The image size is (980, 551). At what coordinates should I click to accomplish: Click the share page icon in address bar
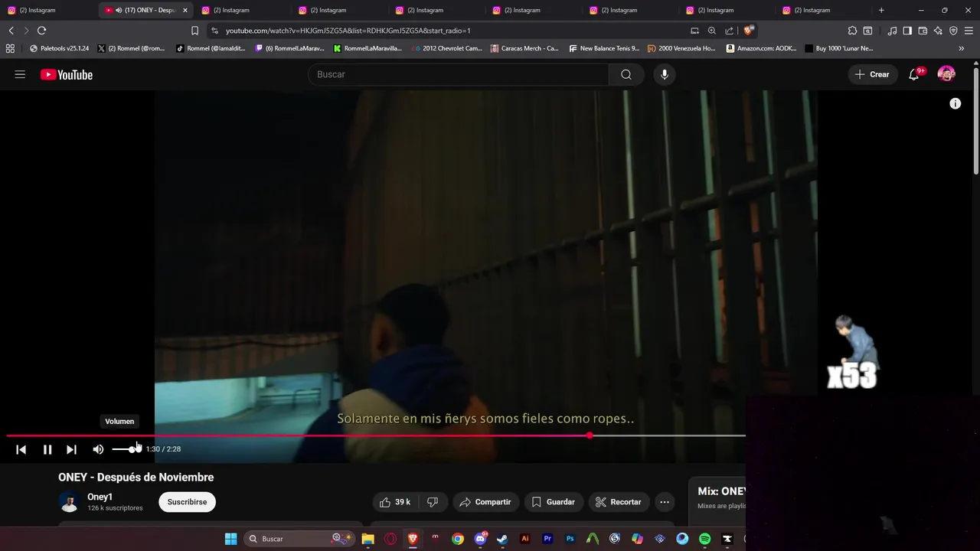point(729,31)
